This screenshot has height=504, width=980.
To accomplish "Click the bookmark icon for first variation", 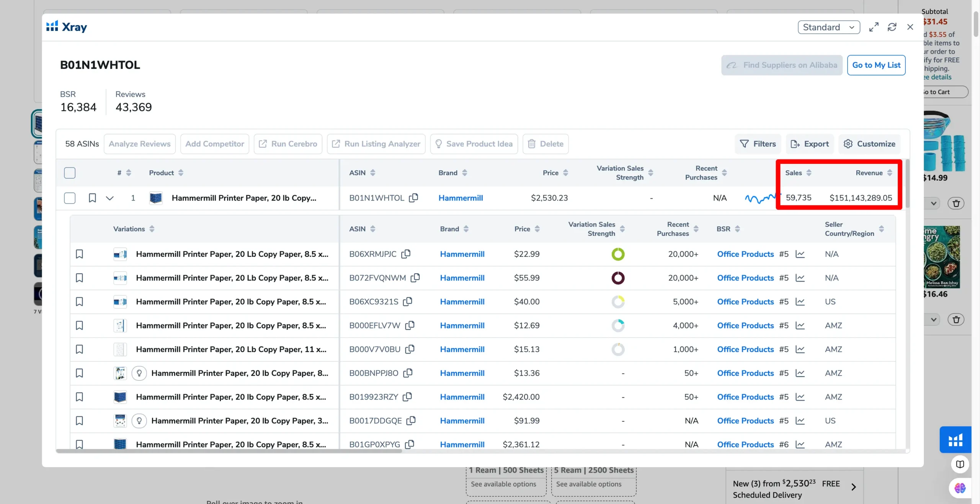I will pyautogui.click(x=79, y=254).
